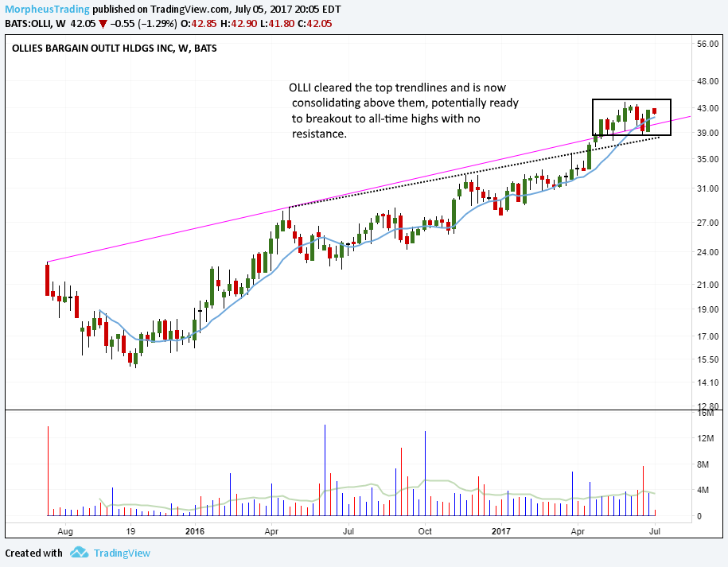Click the high value H:42.90
728x567 pixels.
point(238,24)
